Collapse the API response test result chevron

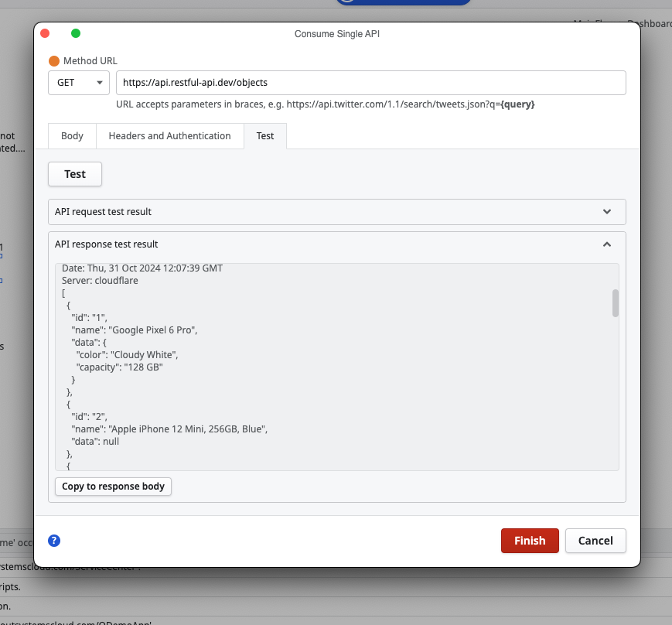point(607,244)
